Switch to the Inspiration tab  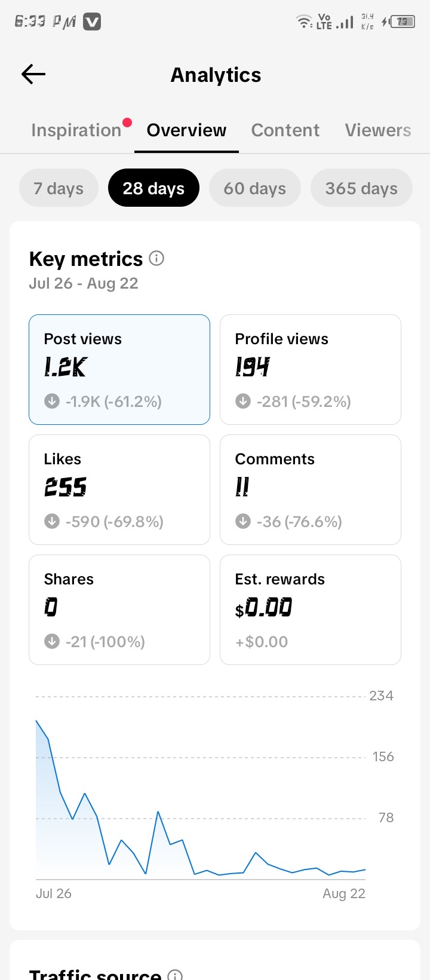pyautogui.click(x=76, y=130)
